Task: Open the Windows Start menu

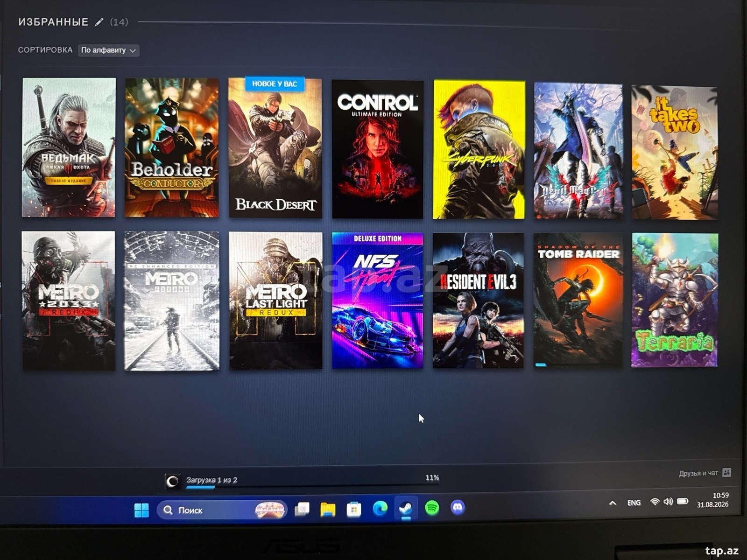Action: point(141,510)
